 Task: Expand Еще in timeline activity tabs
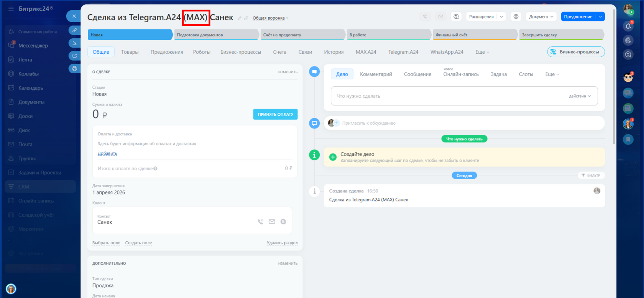click(x=552, y=74)
